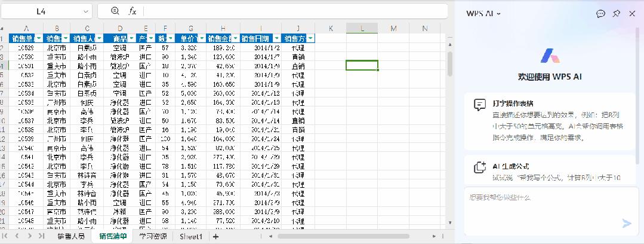Image resolution: width=644 pixels, height=244 pixels.
Task: Go to the previous sheet tab
Action: click(17, 236)
